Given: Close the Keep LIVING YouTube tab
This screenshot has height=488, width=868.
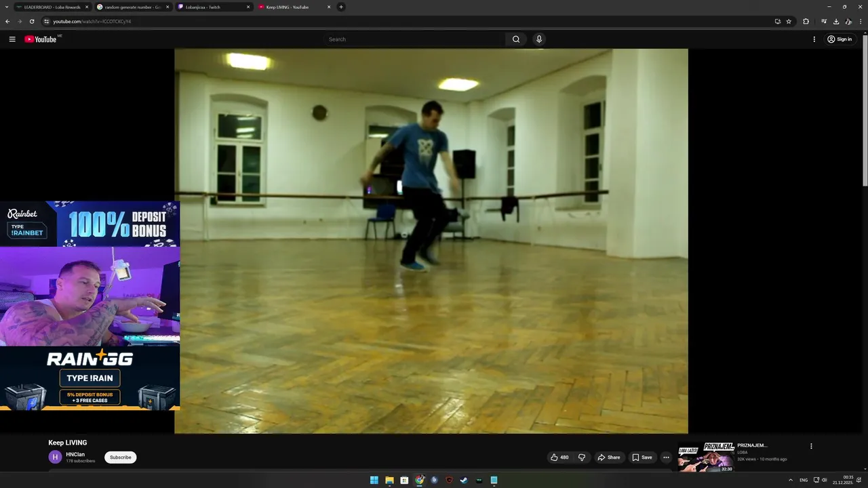Looking at the screenshot, I should click(329, 7).
